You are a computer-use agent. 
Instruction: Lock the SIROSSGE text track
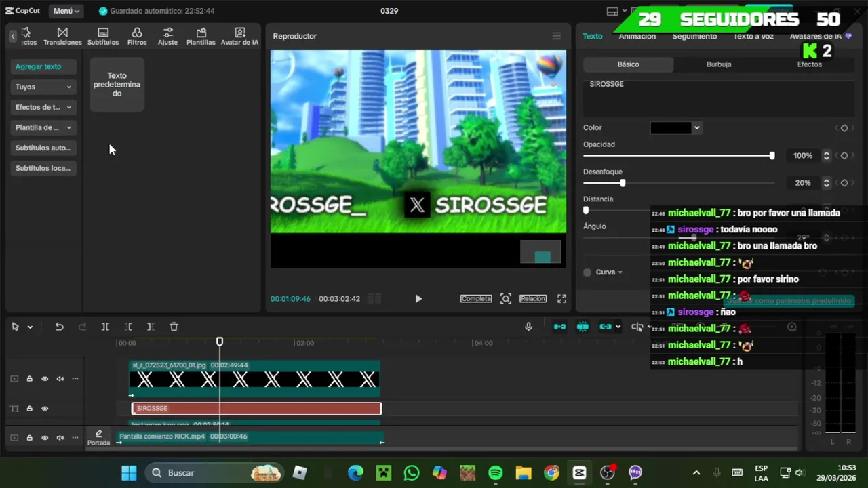29,409
